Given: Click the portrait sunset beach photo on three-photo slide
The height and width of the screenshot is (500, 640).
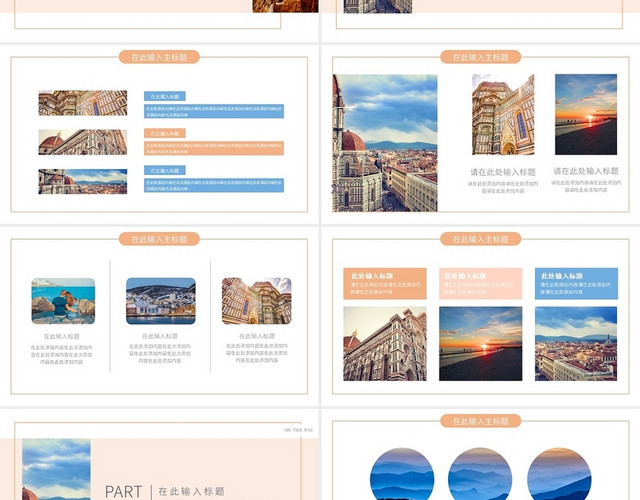Looking at the screenshot, I should pos(586,114).
